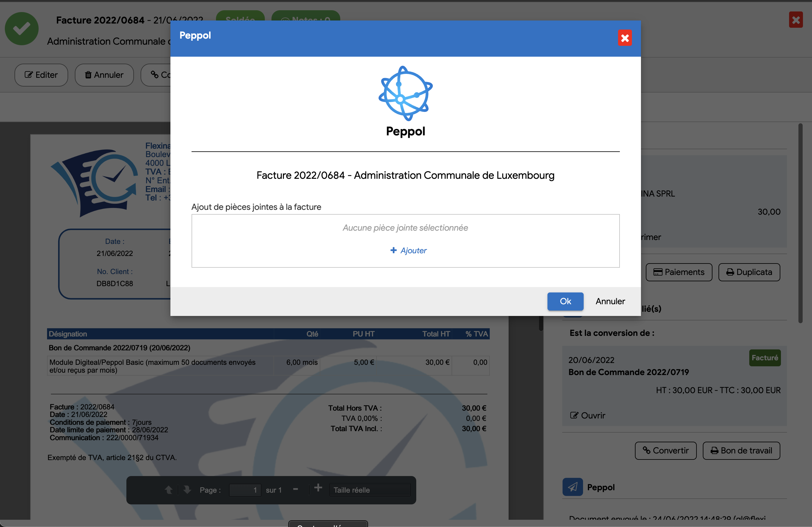Confirm the Peppol dialog with Ok
The image size is (812, 527).
(565, 301)
